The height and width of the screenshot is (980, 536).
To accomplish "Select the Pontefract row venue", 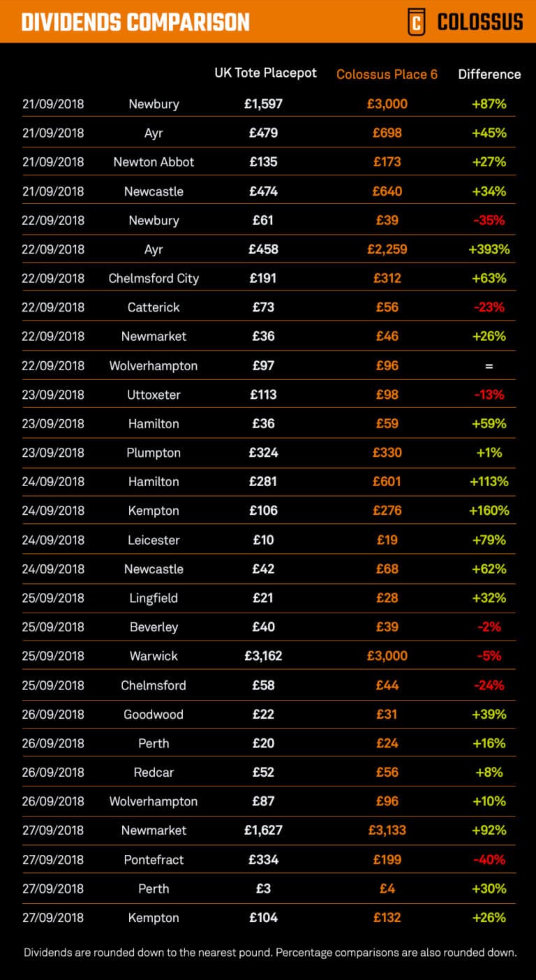I will coord(154,860).
